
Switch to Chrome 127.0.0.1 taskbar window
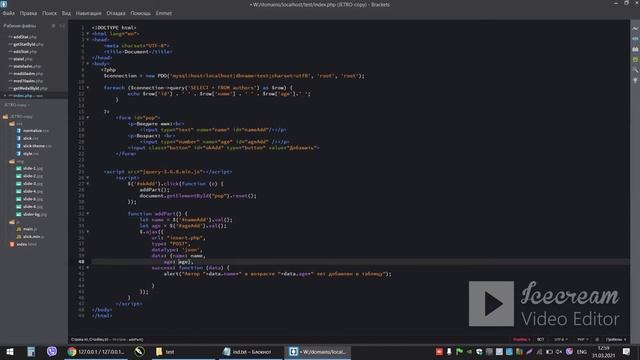point(96,352)
